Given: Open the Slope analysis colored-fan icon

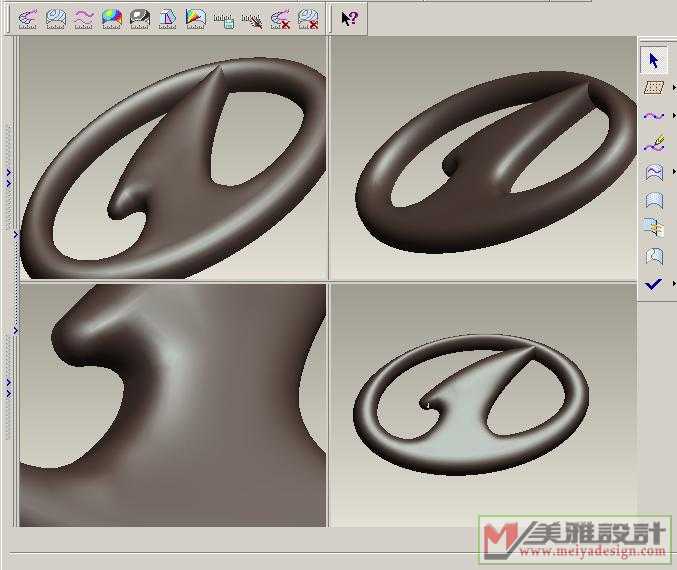Looking at the screenshot, I should tap(196, 19).
